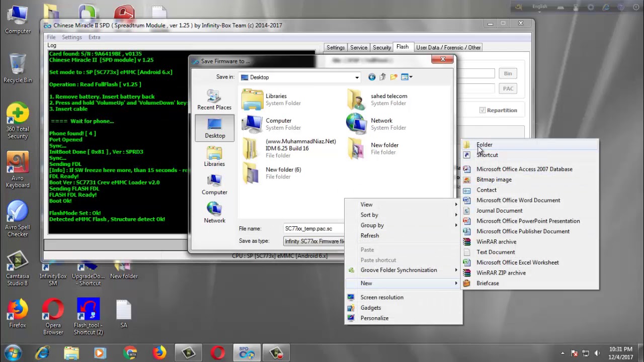Image resolution: width=644 pixels, height=362 pixels.
Task: Select Recent Places in the places bar
Action: tap(214, 100)
